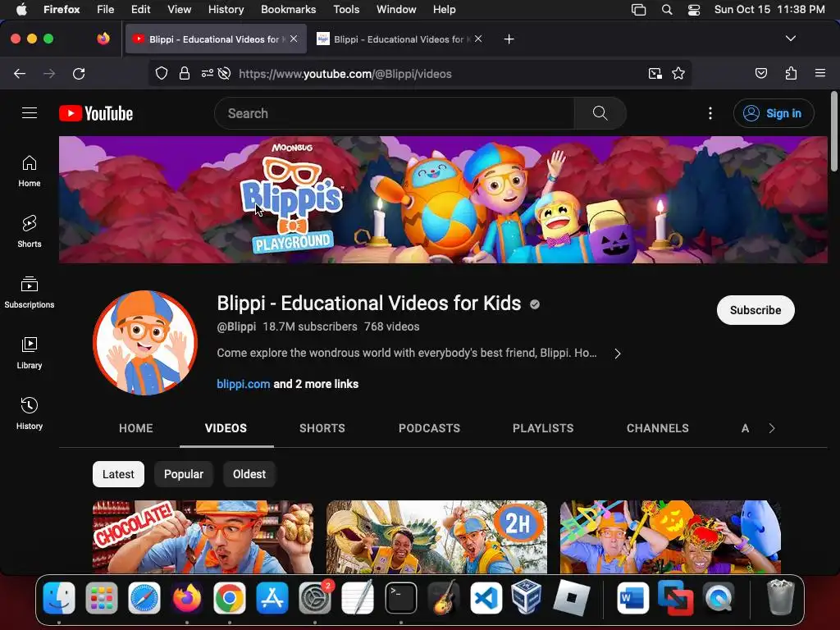Viewport: 840px width, 630px height.
Task: Open Subscriptions in the sidebar
Action: tap(30, 293)
